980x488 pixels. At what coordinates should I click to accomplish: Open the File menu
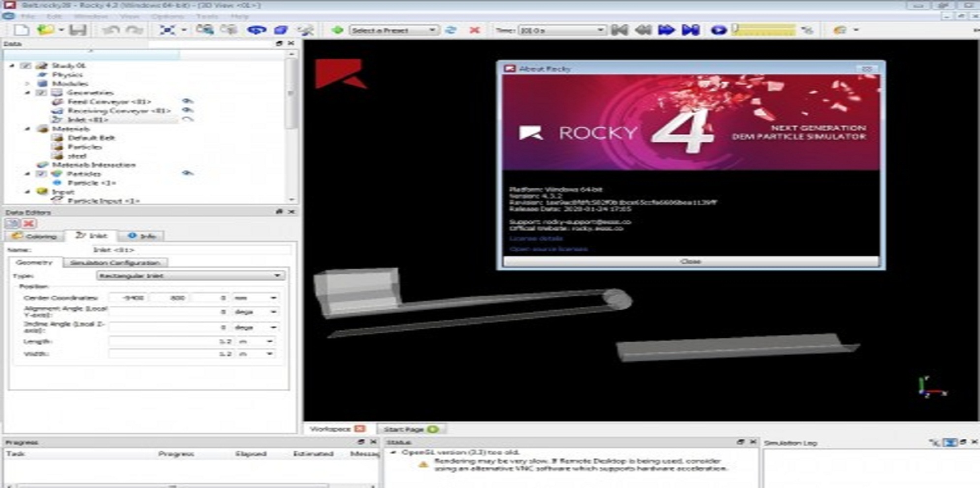(28, 16)
